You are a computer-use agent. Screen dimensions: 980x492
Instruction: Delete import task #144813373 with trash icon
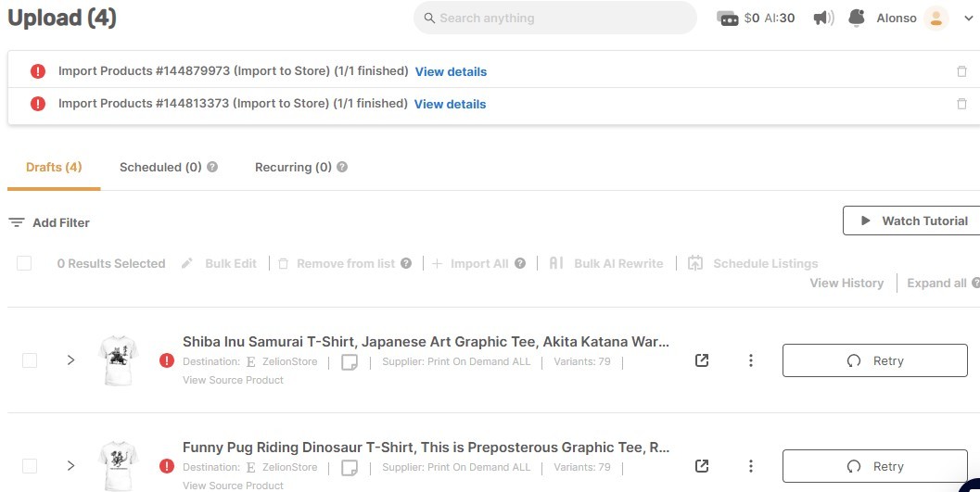pos(961,104)
